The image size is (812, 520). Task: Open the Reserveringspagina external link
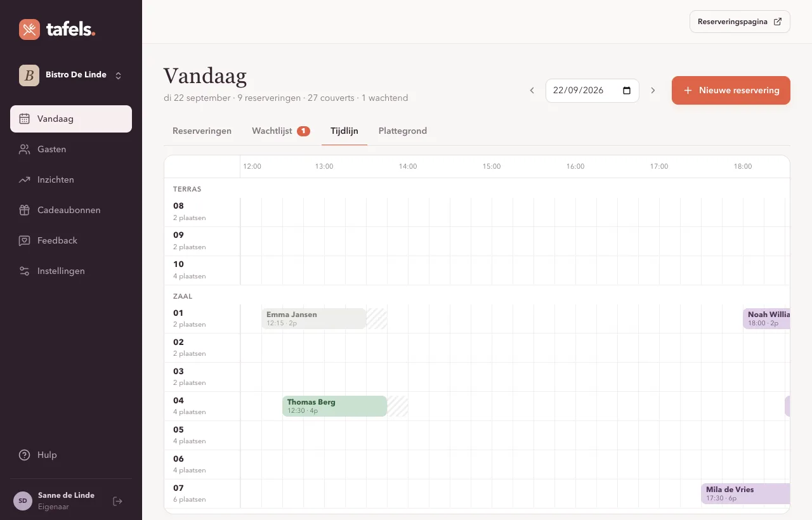[740, 22]
